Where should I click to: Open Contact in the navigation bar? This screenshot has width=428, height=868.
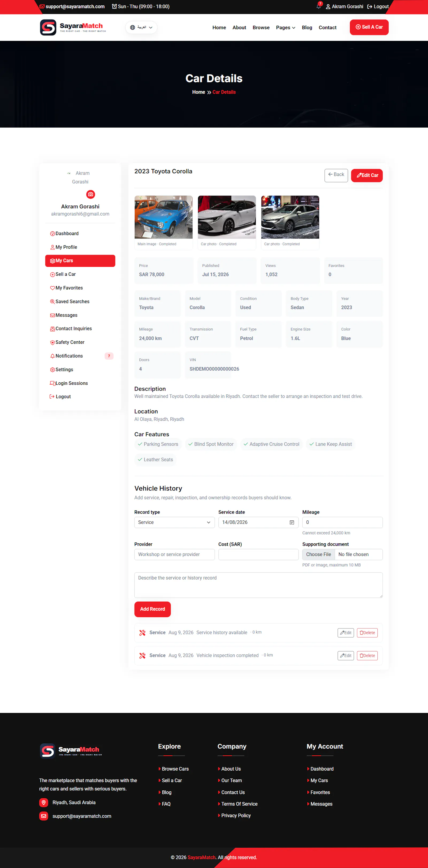tap(328, 28)
